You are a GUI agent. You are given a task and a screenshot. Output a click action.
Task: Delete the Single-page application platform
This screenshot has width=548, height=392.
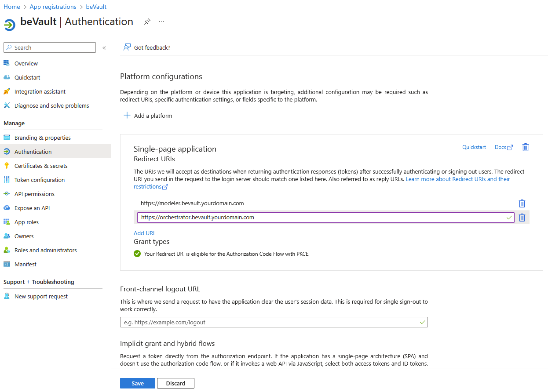pyautogui.click(x=525, y=147)
